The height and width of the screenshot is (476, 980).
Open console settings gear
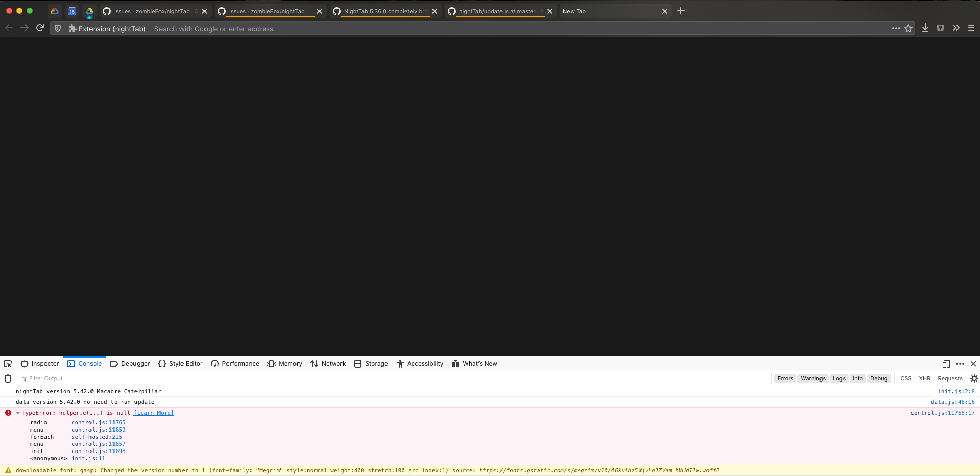tap(974, 378)
